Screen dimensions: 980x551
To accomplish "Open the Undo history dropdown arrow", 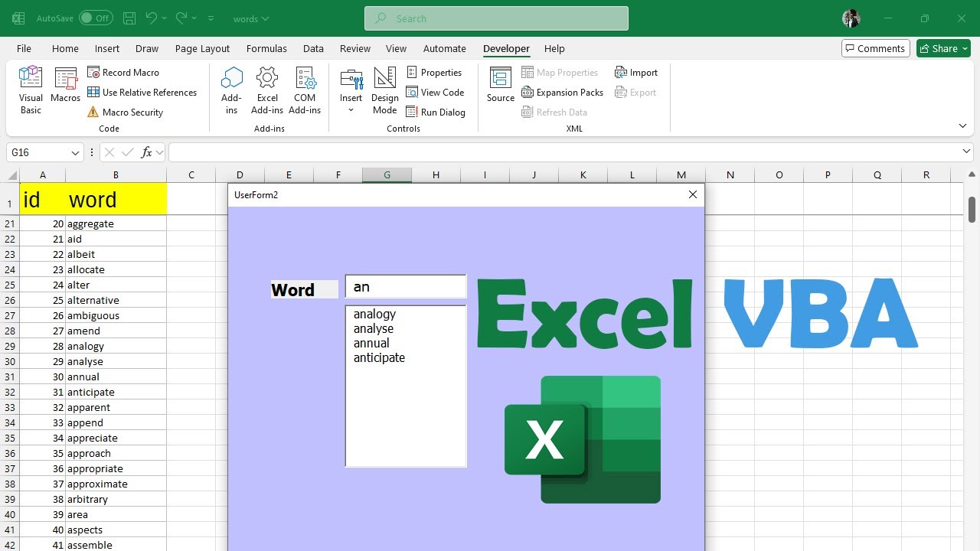I will [165, 18].
